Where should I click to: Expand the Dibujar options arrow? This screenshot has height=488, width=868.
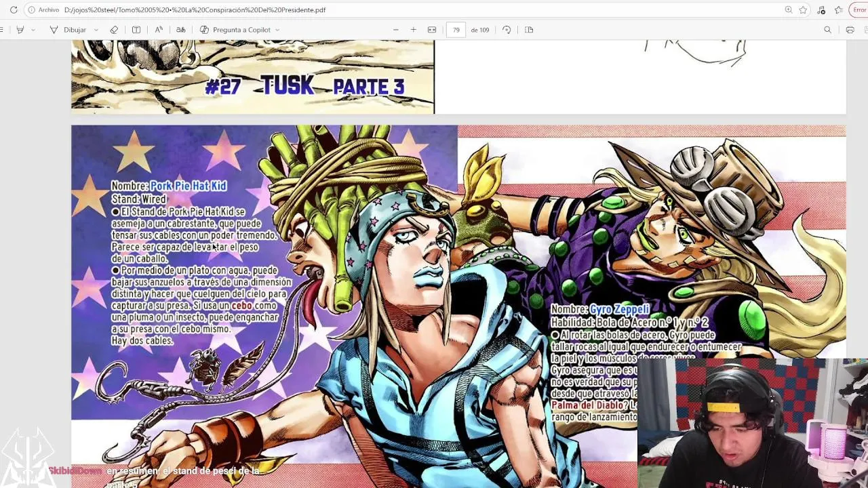96,30
